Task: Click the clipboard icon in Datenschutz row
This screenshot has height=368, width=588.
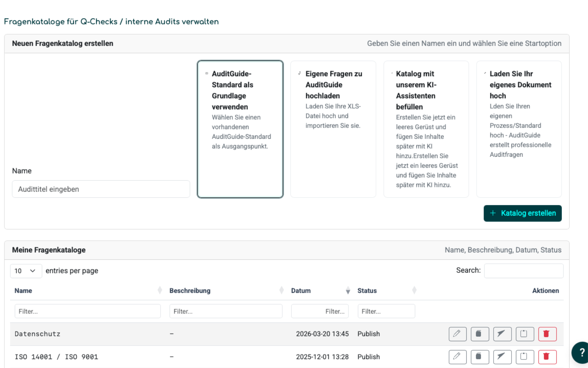Action: tap(524, 334)
